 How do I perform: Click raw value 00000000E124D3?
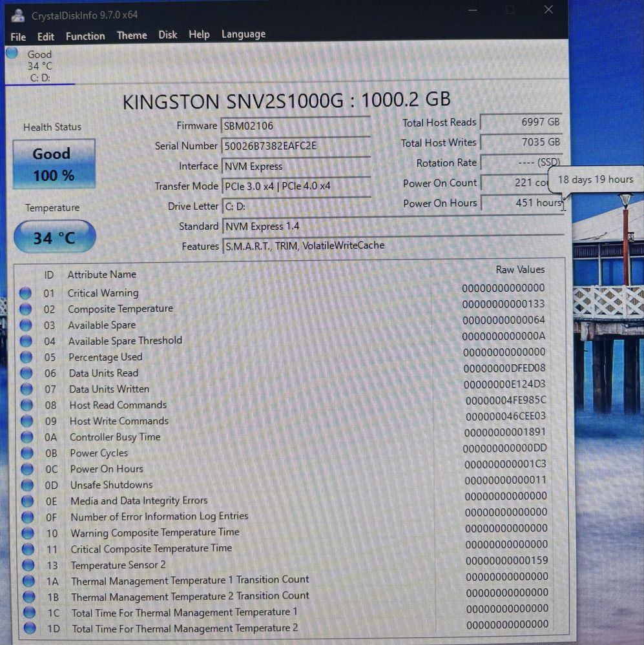504,384
